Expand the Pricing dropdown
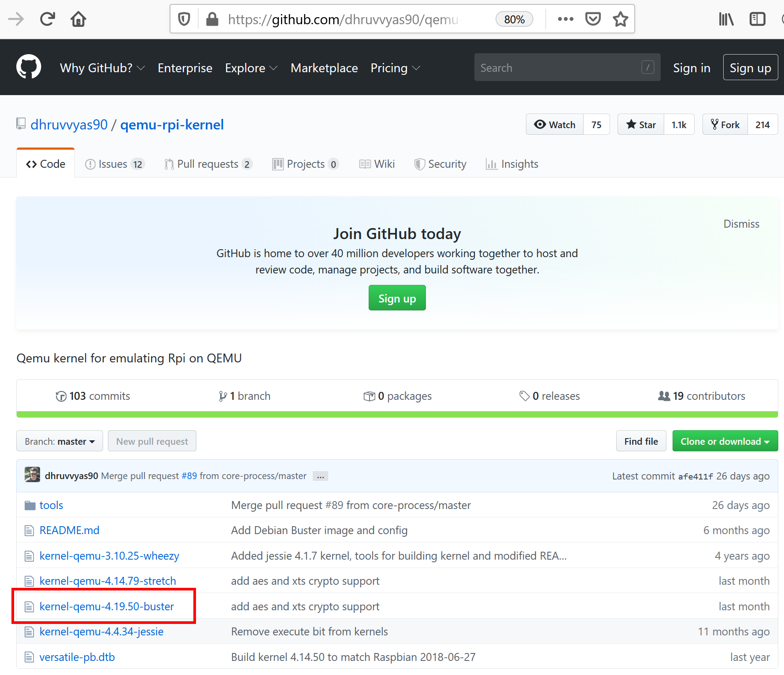Screen dimensions: 784x675 (395, 68)
